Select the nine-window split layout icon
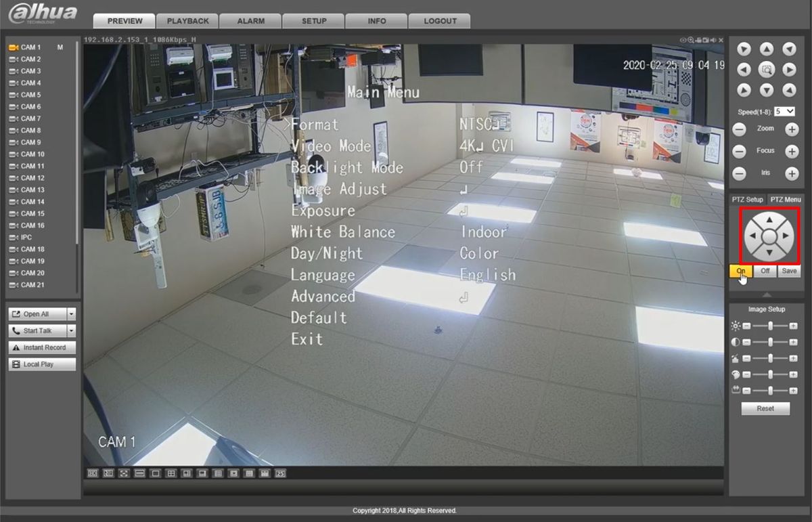The height and width of the screenshot is (522, 812). (x=217, y=473)
